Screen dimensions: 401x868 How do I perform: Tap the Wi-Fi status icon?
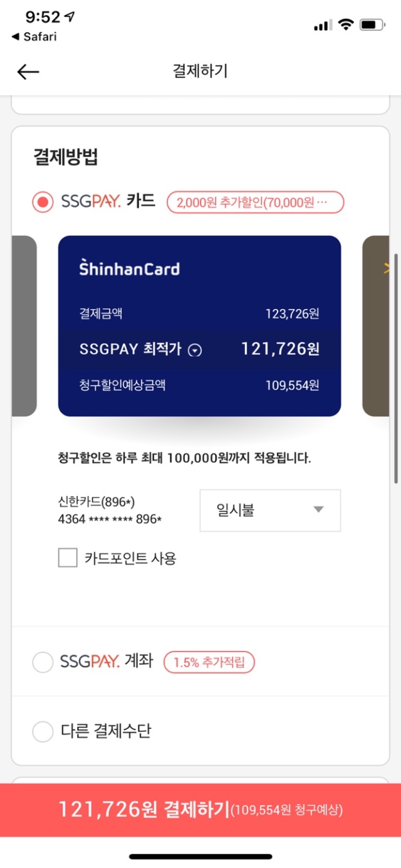345,24
